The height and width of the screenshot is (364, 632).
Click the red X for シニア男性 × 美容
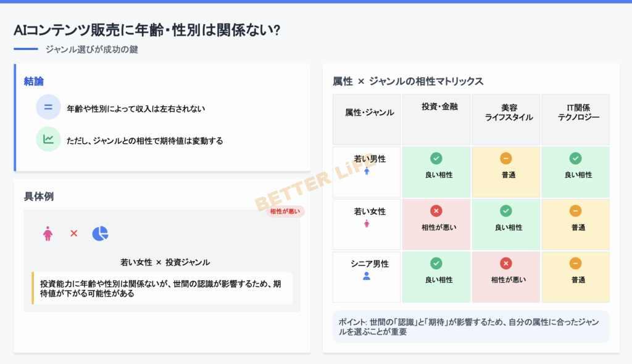[506, 263]
